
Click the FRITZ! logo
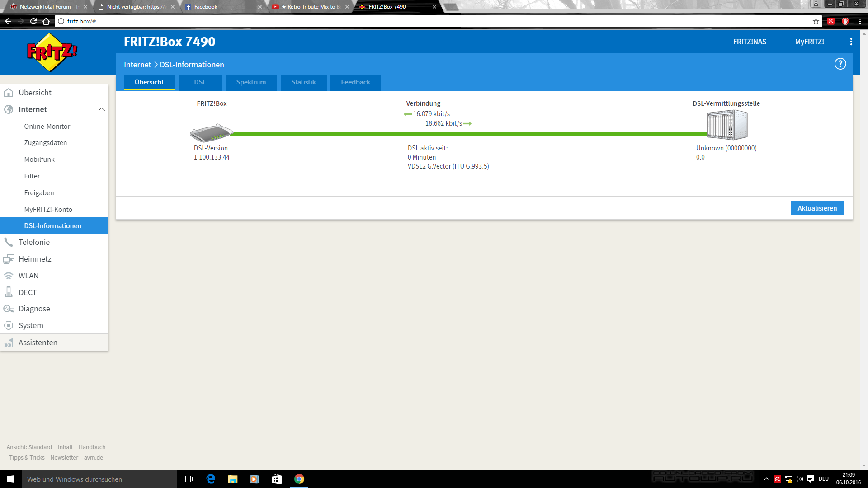[x=52, y=52]
